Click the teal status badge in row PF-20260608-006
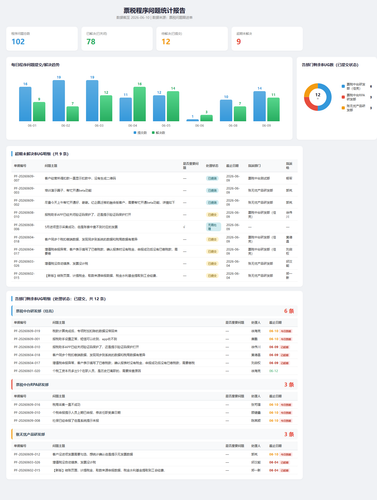Screen dimensions: 377x500 click(213, 227)
